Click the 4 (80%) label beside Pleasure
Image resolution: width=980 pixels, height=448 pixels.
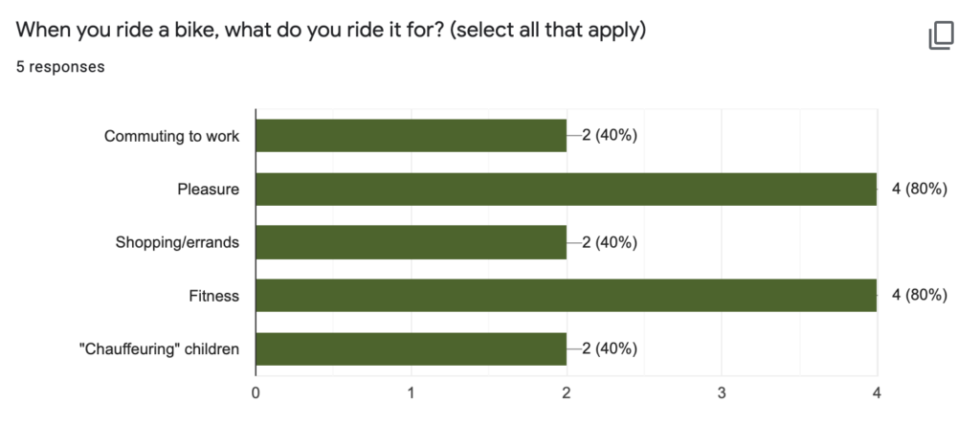tap(919, 190)
